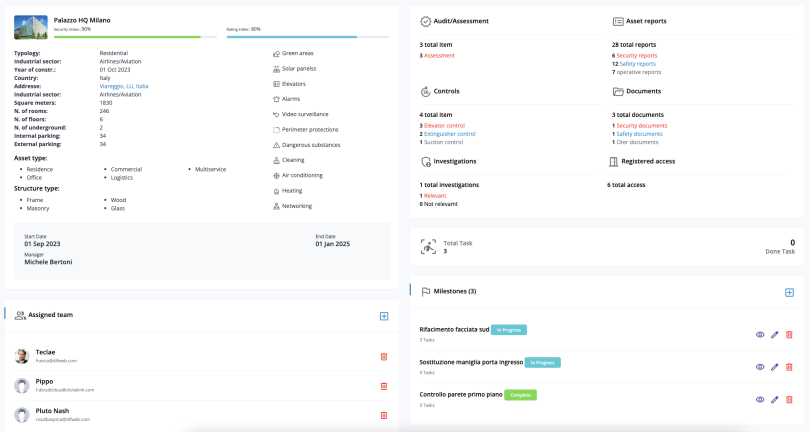
Task: View Controllo parete primo piano milestone
Action: click(759, 399)
